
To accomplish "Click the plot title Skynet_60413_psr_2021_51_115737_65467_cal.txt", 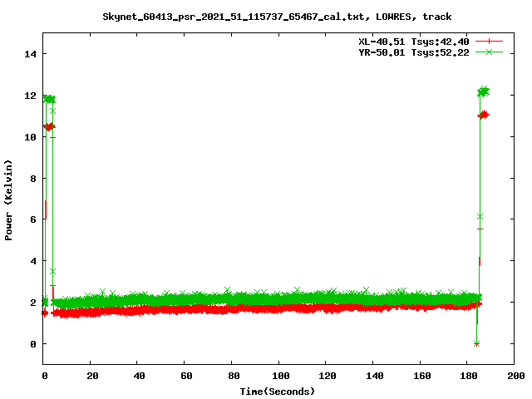I will click(233, 17).
